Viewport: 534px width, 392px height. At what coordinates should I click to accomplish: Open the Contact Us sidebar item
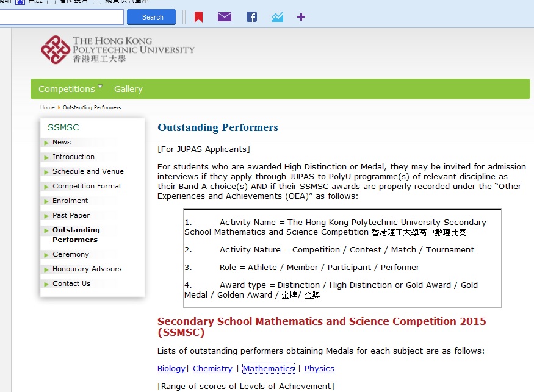click(71, 283)
